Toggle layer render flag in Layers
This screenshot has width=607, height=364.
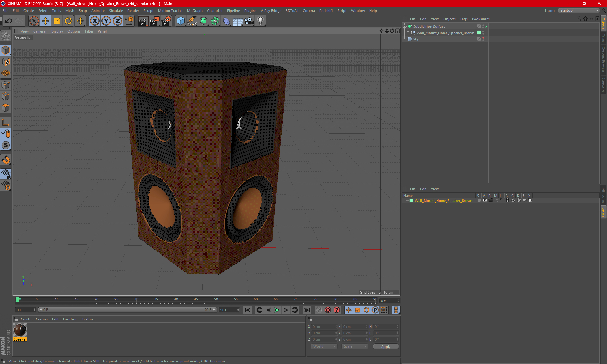[x=490, y=200]
